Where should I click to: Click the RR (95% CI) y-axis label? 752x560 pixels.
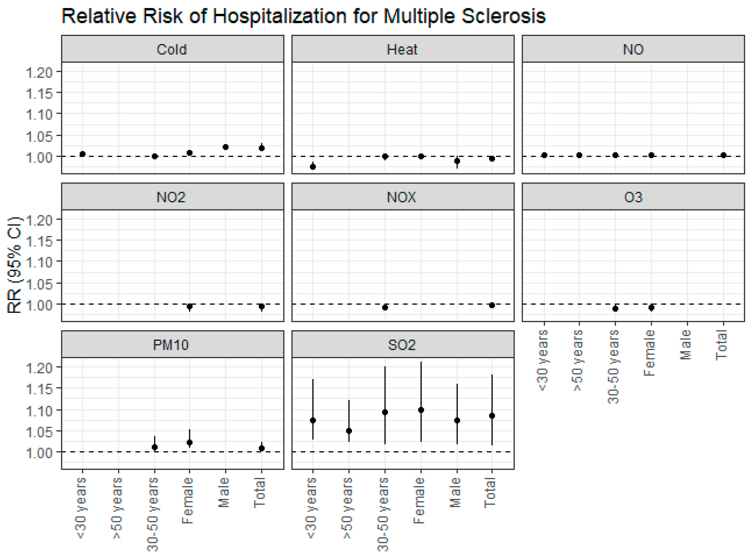(14, 265)
